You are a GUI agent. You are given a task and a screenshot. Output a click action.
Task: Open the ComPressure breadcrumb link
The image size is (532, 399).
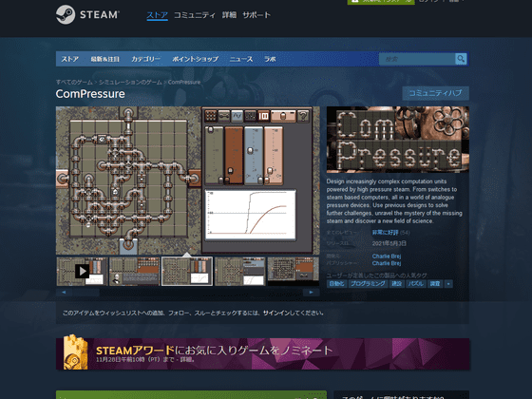[184, 82]
